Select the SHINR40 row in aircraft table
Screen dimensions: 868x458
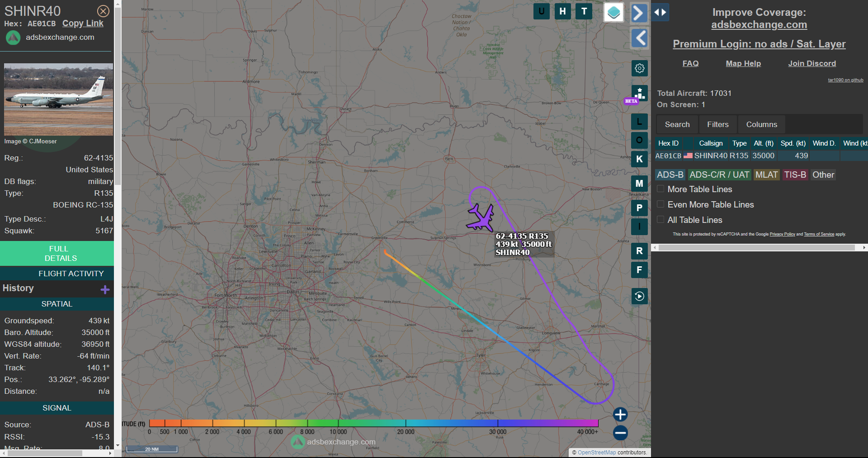[x=761, y=156]
